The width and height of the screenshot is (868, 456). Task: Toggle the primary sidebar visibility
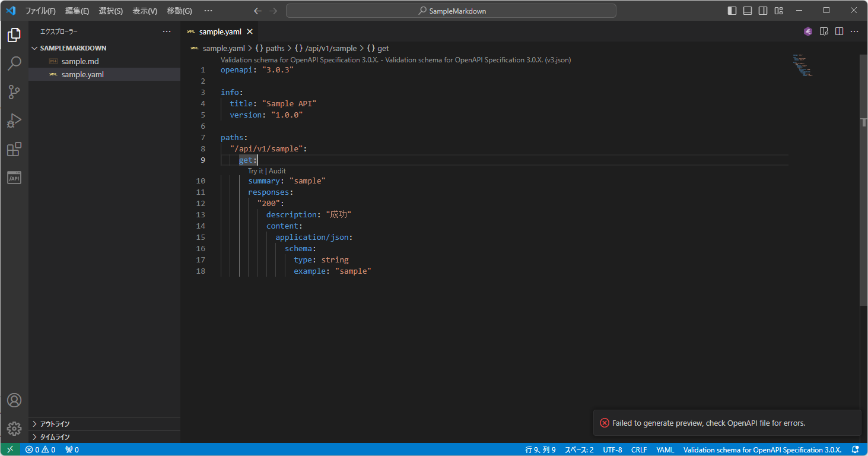[x=732, y=10]
